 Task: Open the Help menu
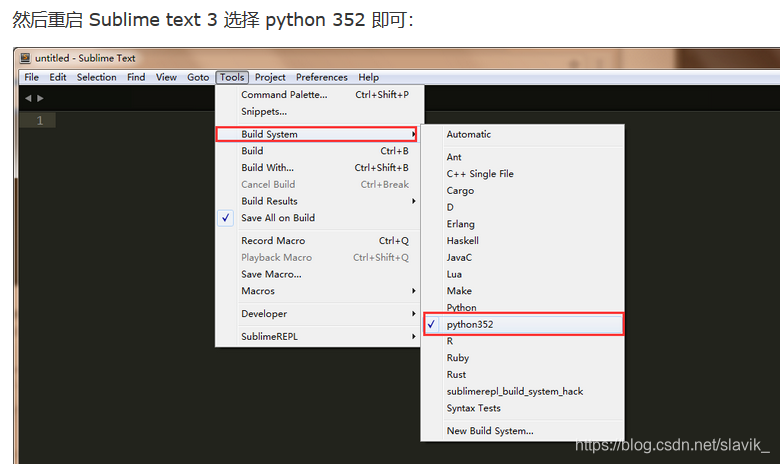(x=369, y=77)
